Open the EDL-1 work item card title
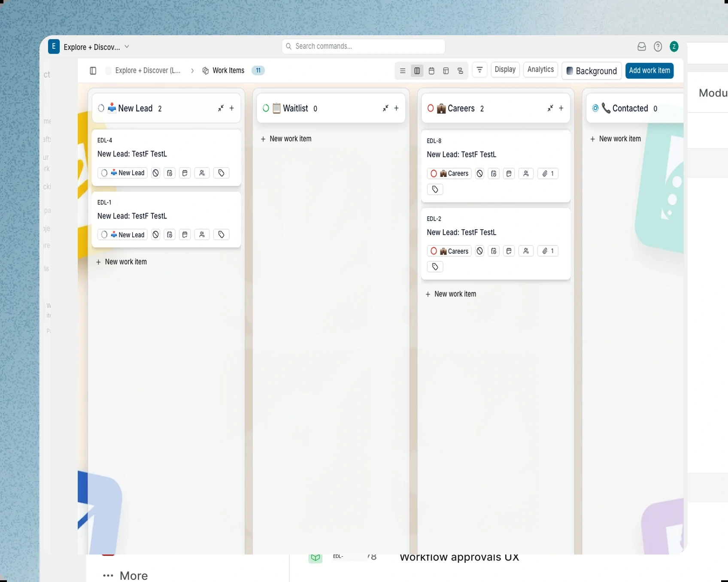The width and height of the screenshot is (728, 582). pyautogui.click(x=132, y=216)
